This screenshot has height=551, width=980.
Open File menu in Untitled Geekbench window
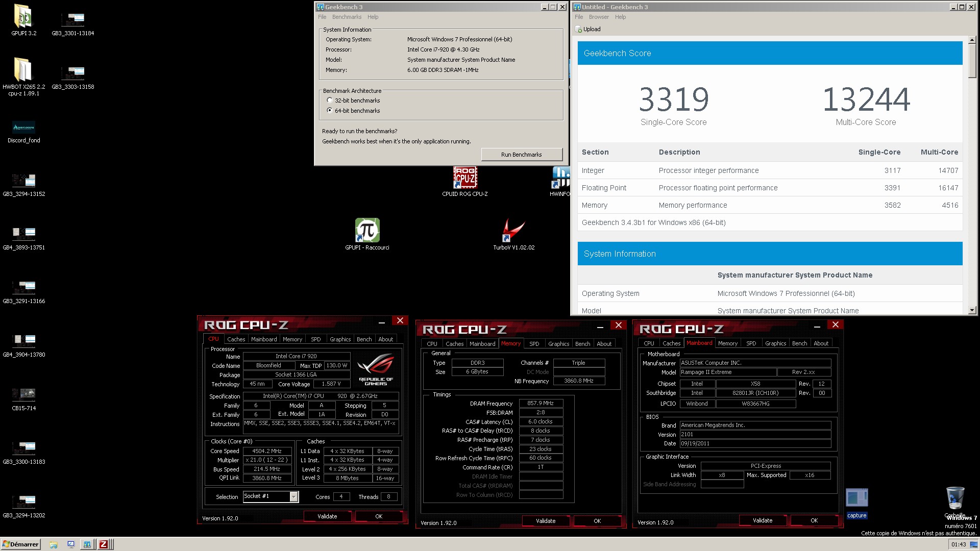pos(579,17)
